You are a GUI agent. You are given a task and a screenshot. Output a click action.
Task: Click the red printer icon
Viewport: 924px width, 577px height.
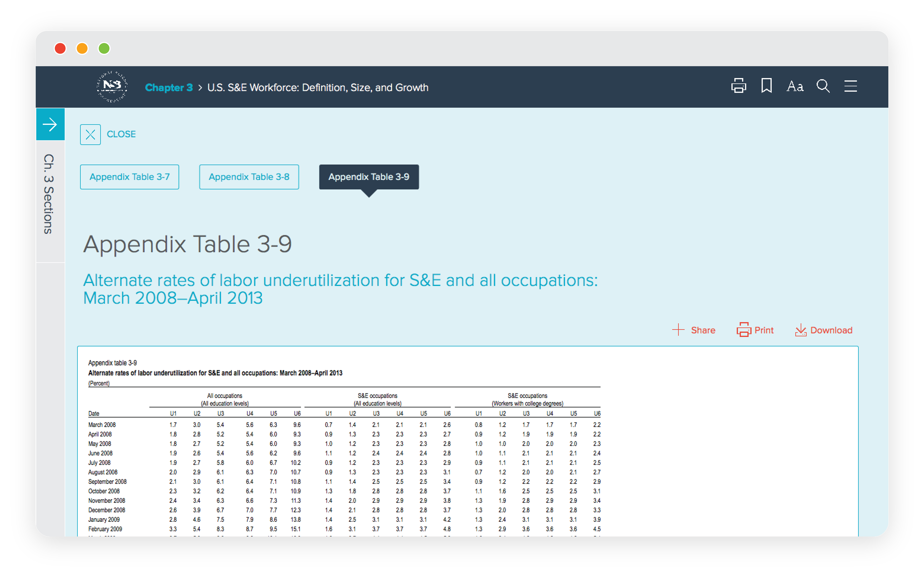click(744, 330)
